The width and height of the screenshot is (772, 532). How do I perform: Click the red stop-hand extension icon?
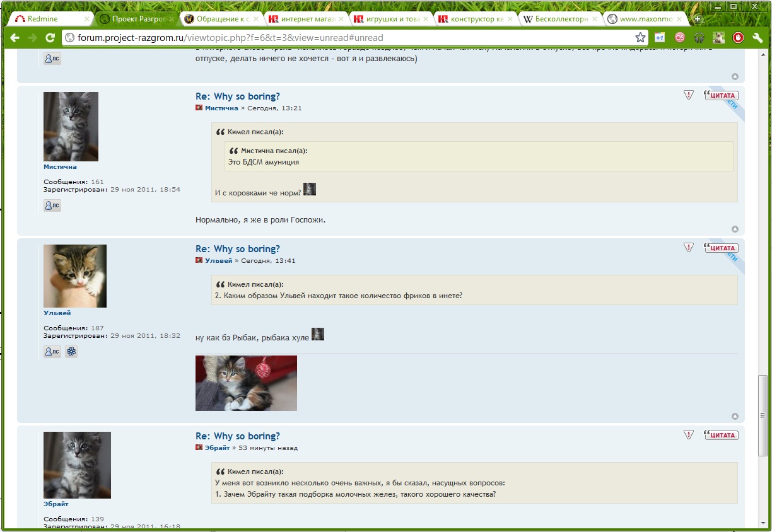738,38
